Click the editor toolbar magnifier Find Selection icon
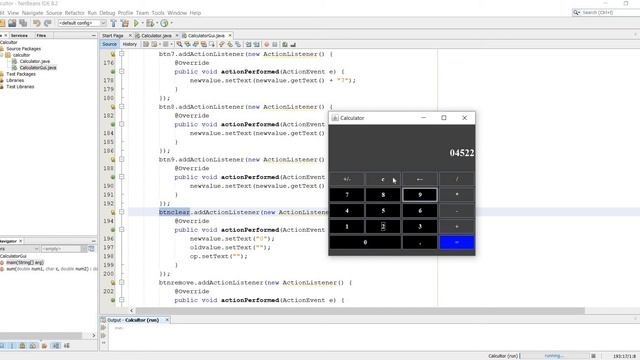Image resolution: width=640 pixels, height=360 pixels. (179, 44)
